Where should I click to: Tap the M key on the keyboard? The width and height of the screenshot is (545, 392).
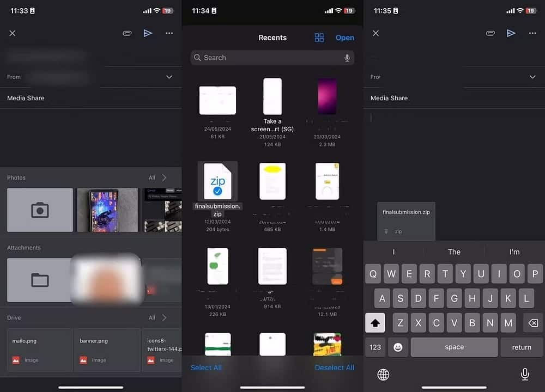[x=508, y=323]
